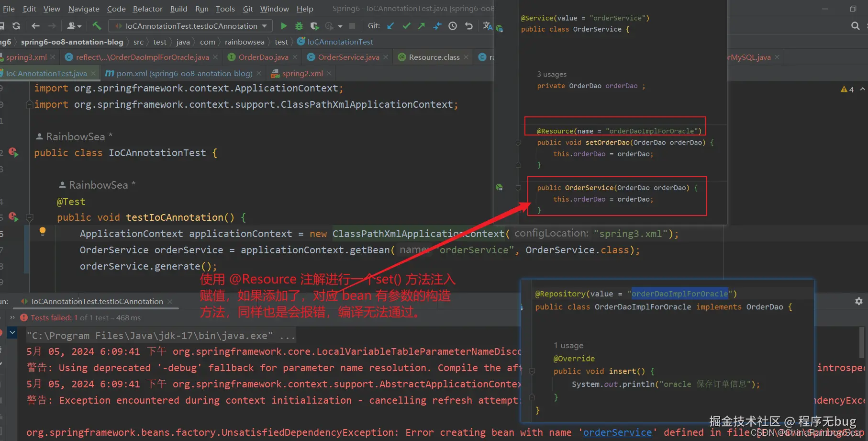Open the Tools menu

click(225, 9)
